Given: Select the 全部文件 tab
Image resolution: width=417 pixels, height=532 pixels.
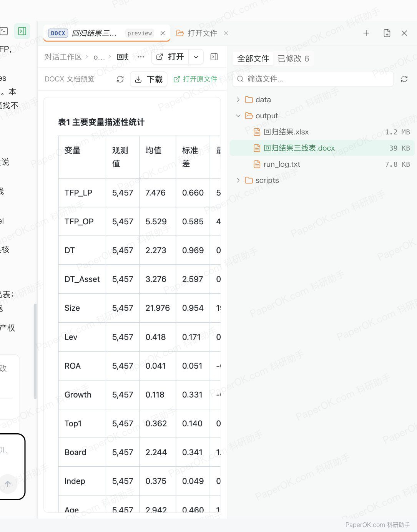Looking at the screenshot, I should click(253, 58).
